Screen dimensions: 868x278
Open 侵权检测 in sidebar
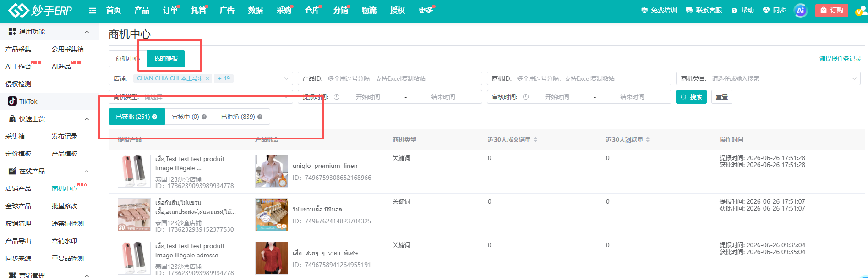tap(18, 84)
